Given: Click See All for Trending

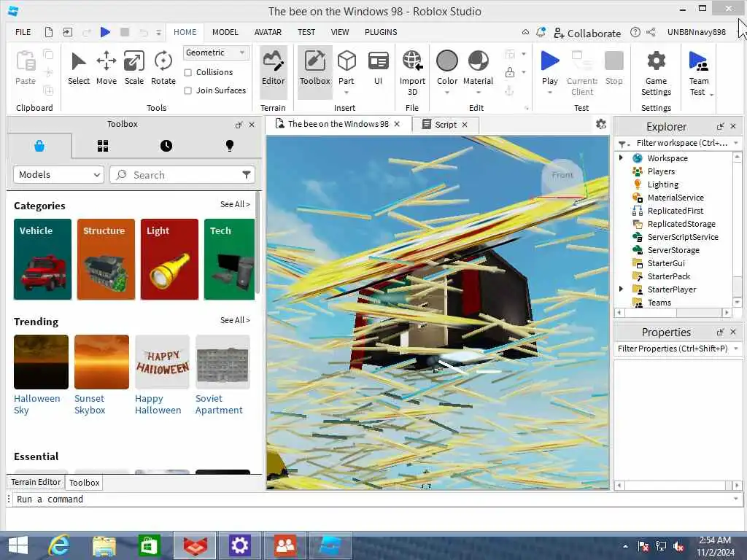Looking at the screenshot, I should pyautogui.click(x=235, y=321).
